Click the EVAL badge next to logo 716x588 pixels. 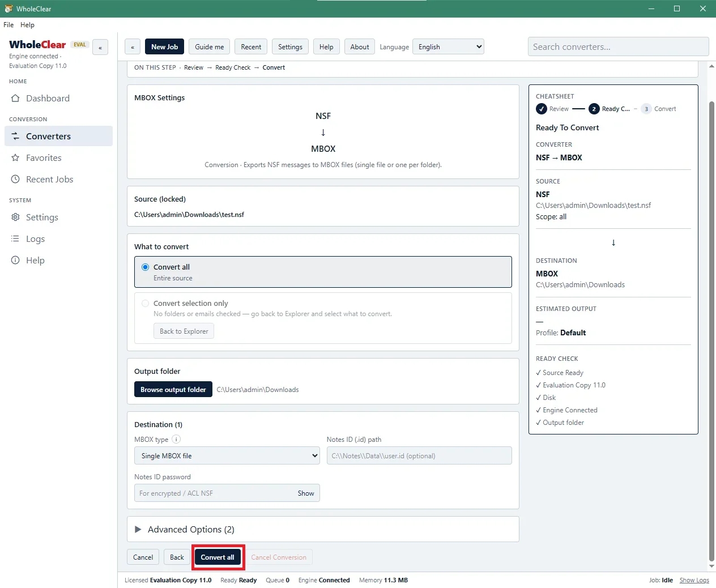[x=80, y=44]
